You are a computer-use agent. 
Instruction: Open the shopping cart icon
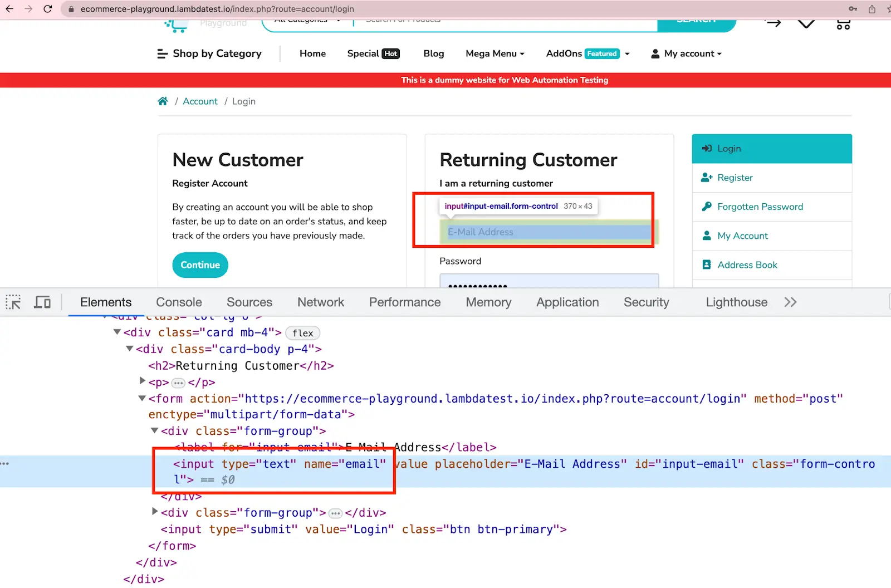point(843,24)
